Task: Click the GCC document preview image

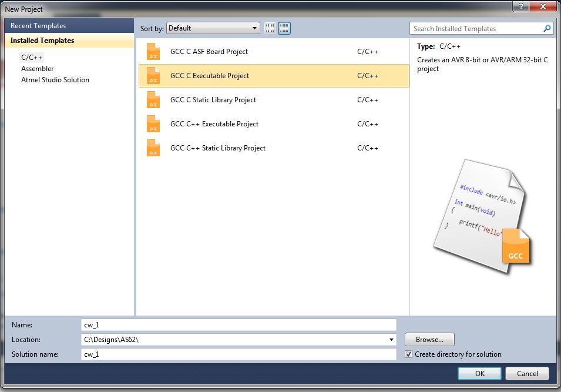Action: (482, 216)
